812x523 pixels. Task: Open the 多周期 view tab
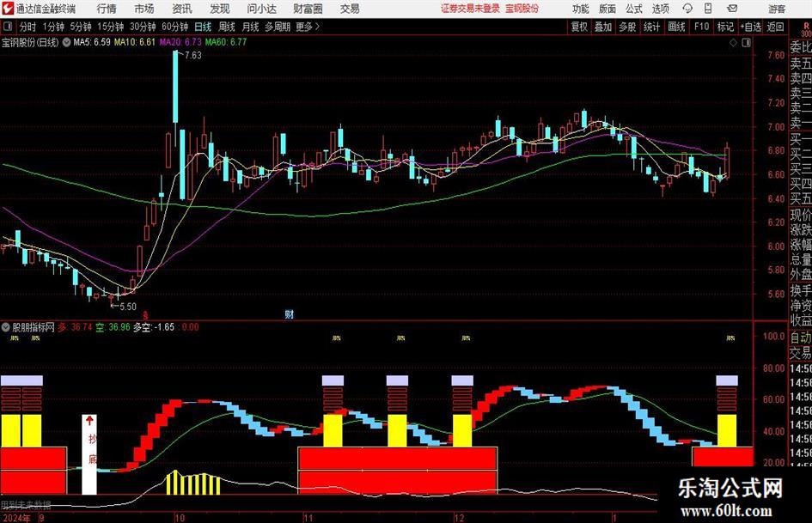coord(278,27)
